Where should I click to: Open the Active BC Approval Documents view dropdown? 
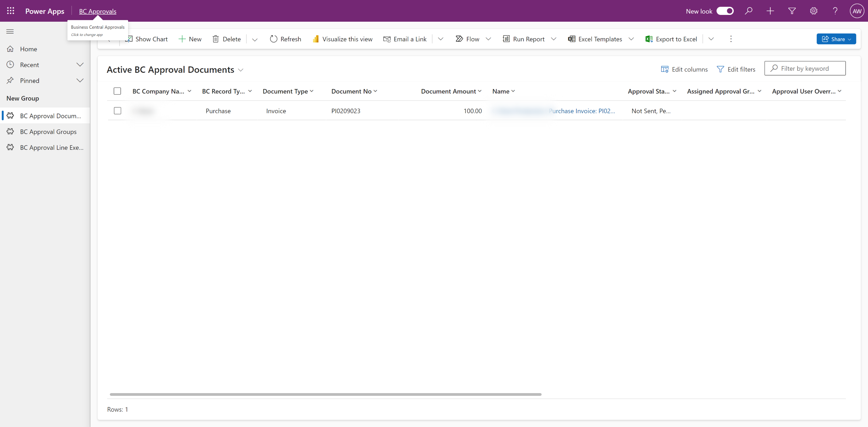tap(241, 70)
